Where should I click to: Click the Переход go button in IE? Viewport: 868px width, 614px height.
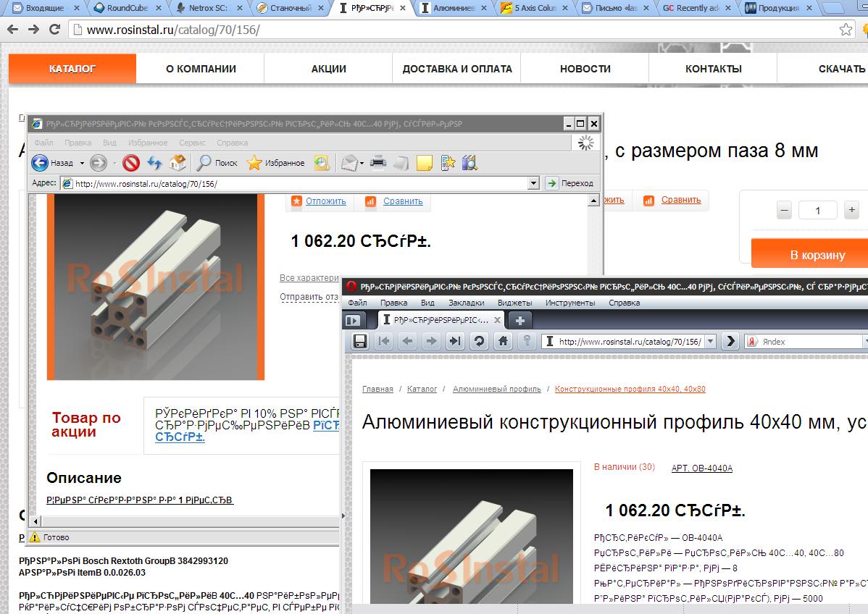point(569,183)
